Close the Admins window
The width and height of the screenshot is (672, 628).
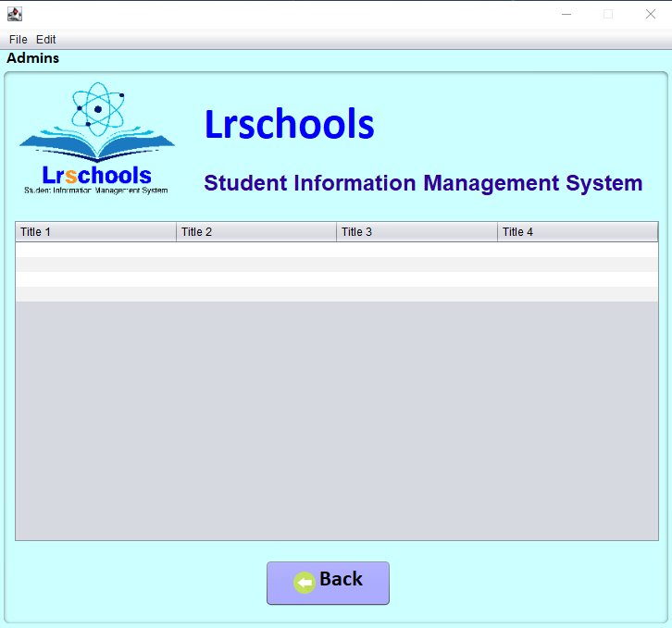[x=650, y=14]
